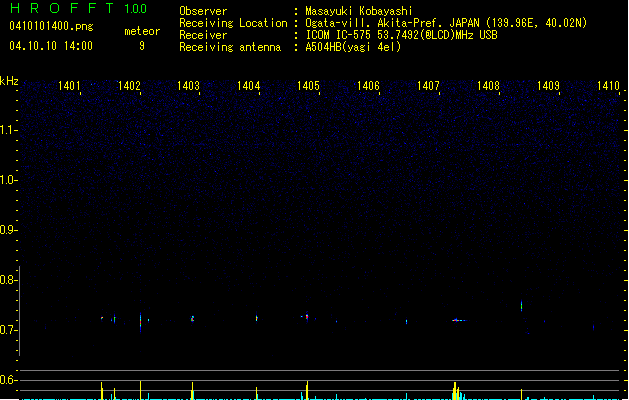Click the elongated horizontal echo after 1407

point(459,320)
